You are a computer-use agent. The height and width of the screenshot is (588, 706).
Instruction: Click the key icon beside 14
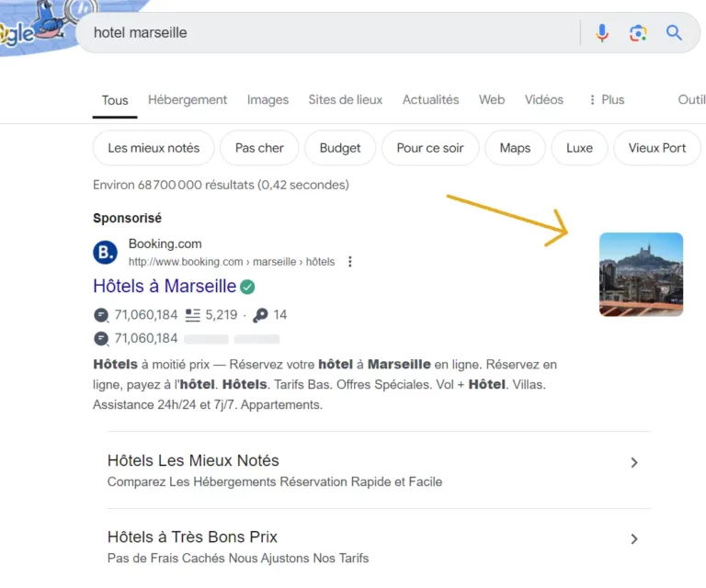tap(260, 315)
